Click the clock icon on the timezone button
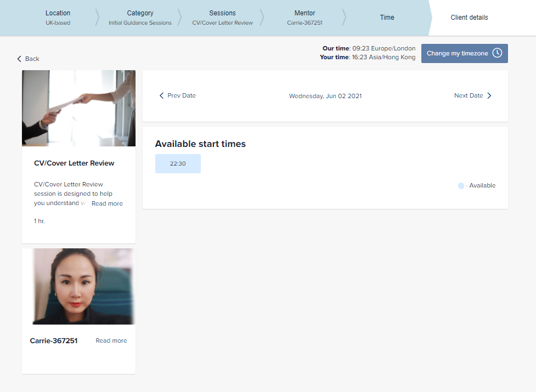The width and height of the screenshot is (536, 392). (496, 53)
